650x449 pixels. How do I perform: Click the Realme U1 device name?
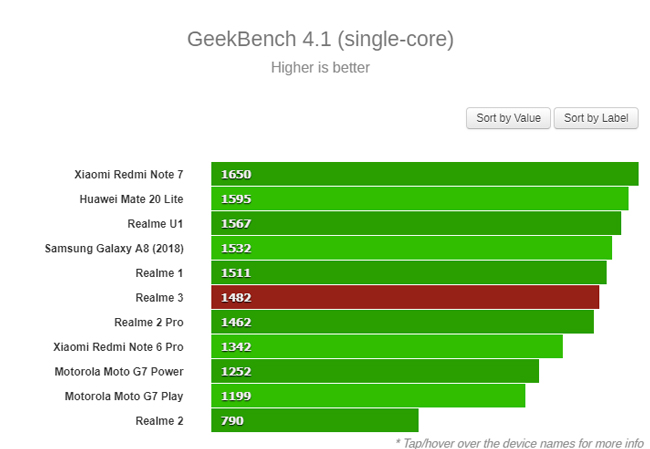pyautogui.click(x=155, y=223)
